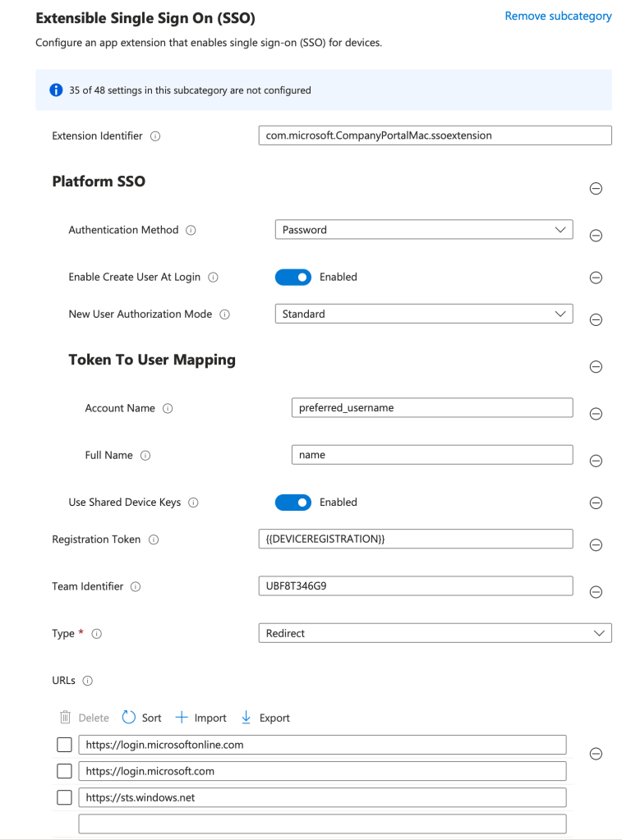Click info icon beside URLs label
The width and height of the screenshot is (622, 840).
click(x=88, y=681)
